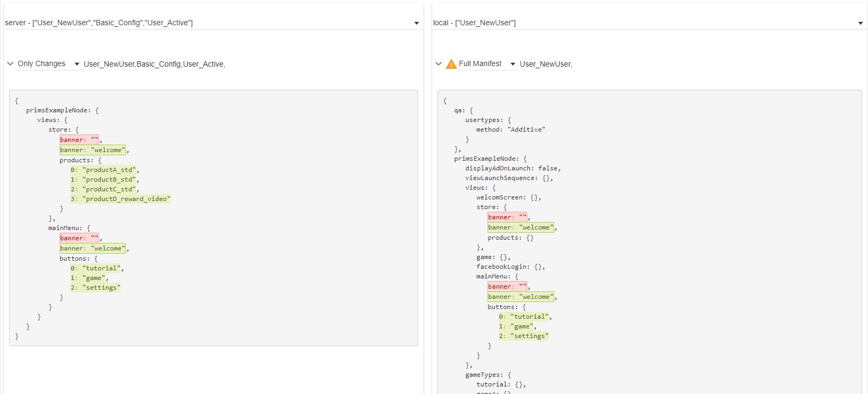Open the local user types dropdown arrow
Viewport: 868px width, 394px height.
pos(860,23)
